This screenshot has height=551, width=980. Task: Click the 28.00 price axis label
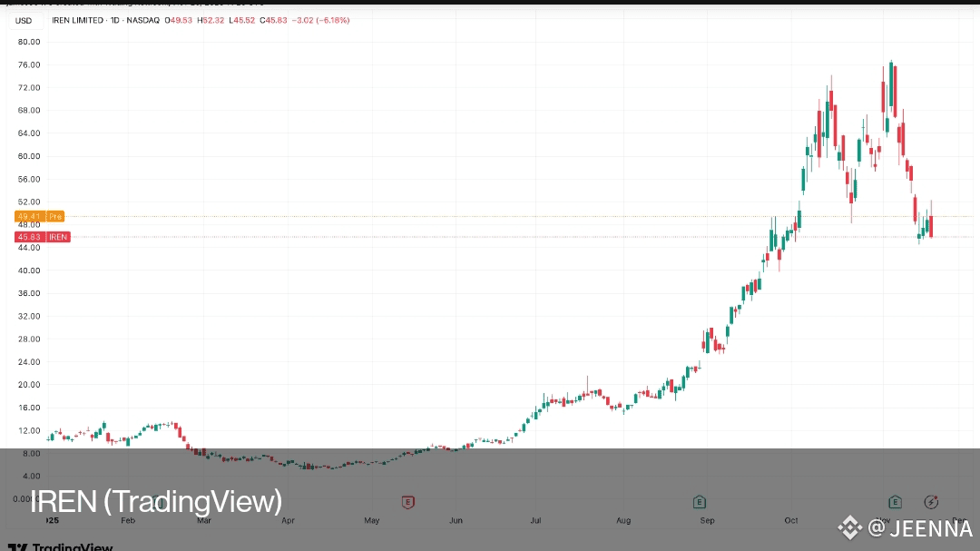(29, 339)
